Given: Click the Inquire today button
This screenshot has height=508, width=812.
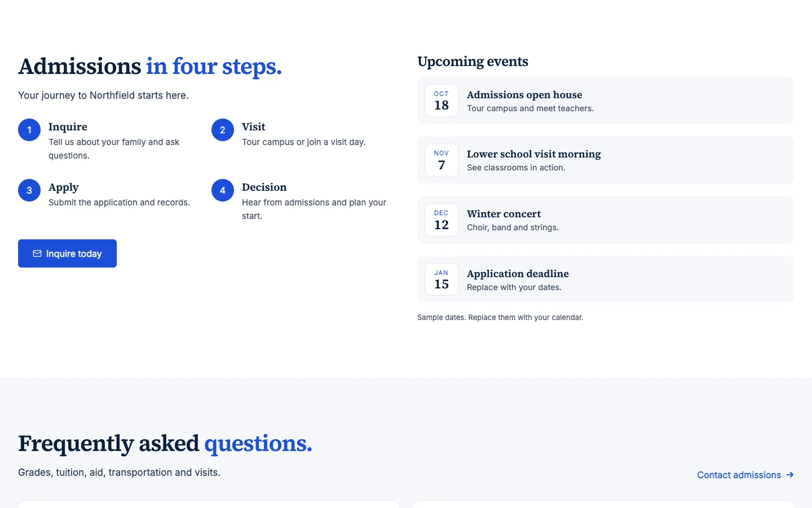Looking at the screenshot, I should click(67, 253).
